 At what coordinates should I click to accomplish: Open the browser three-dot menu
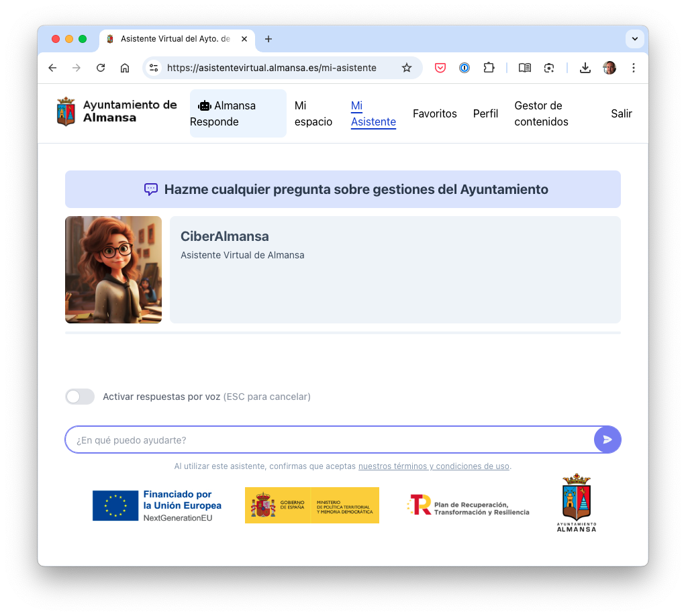[x=633, y=68]
